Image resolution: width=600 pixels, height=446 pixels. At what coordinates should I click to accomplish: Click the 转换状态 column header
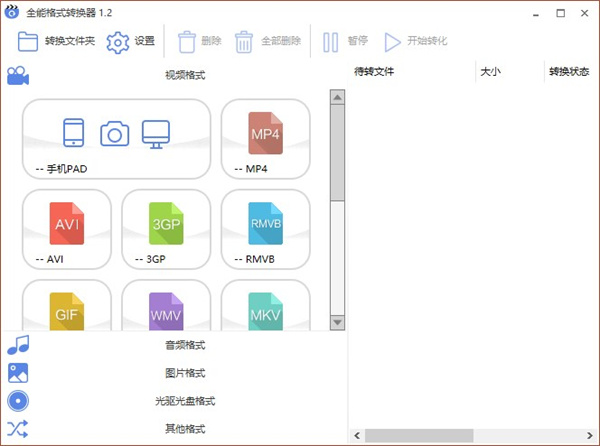(569, 72)
